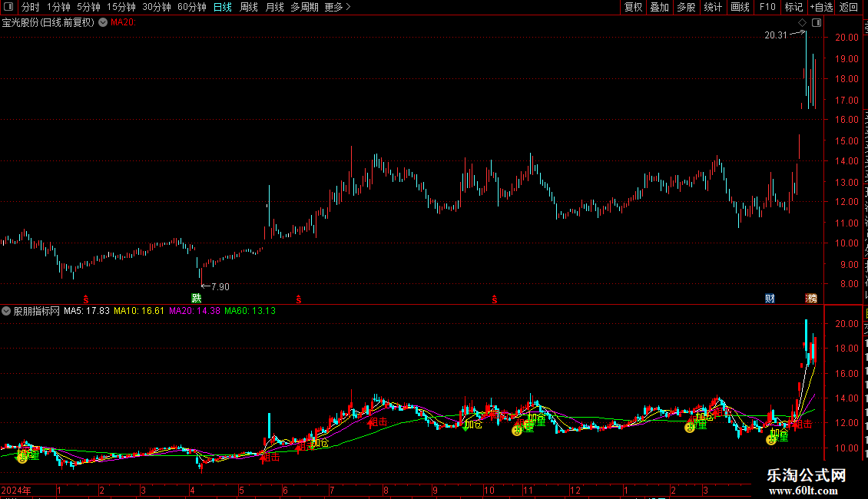
Task: Click the 2024年 timeline label
Action: coord(16,490)
